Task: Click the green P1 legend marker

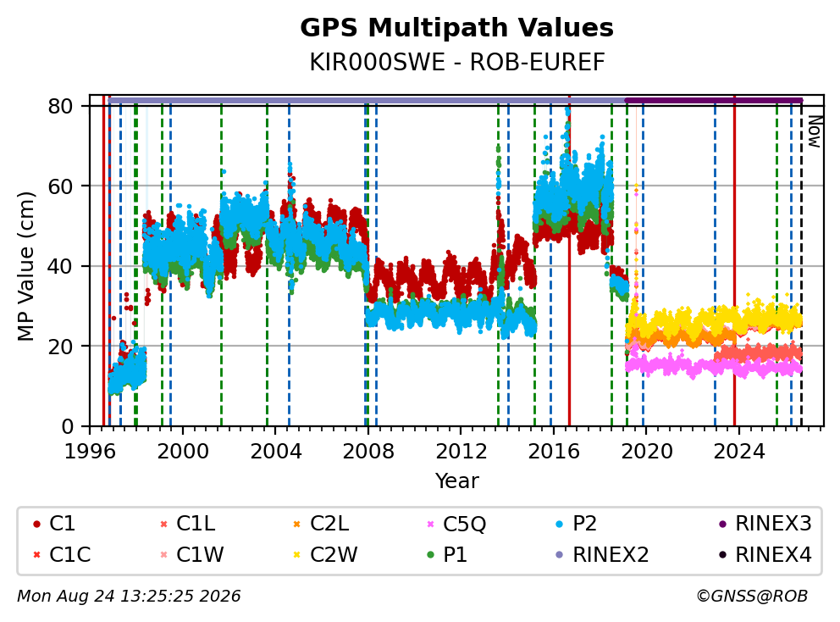Action: pos(431,554)
